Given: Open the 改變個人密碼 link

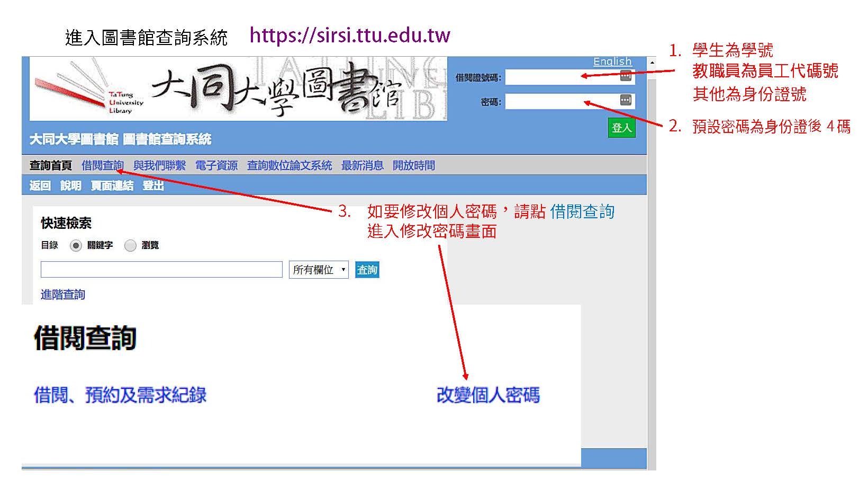Looking at the screenshot, I should [489, 395].
